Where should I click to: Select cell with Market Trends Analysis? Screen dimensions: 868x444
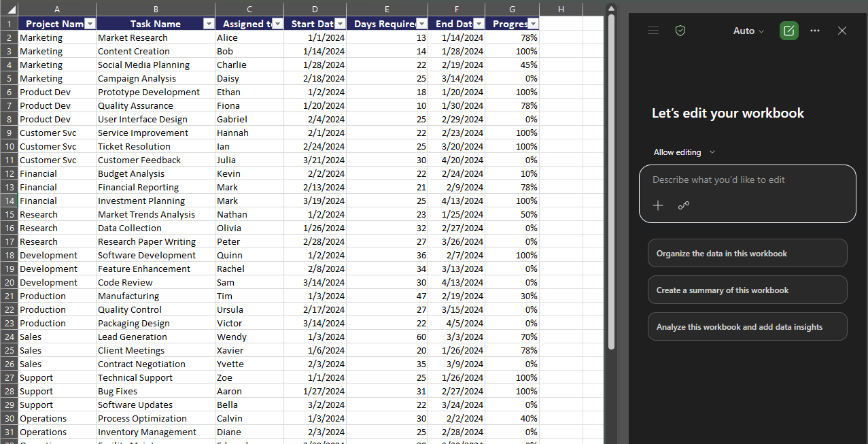coord(156,214)
